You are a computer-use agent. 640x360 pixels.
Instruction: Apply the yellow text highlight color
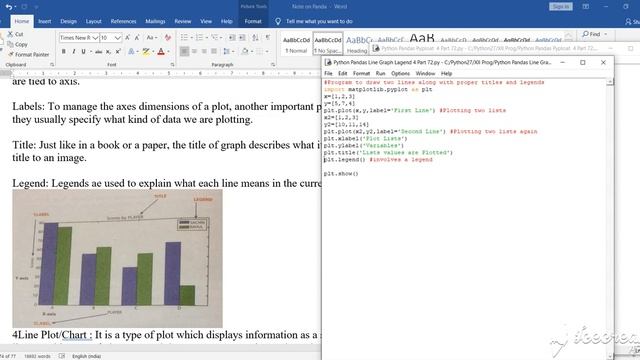(x=145, y=51)
